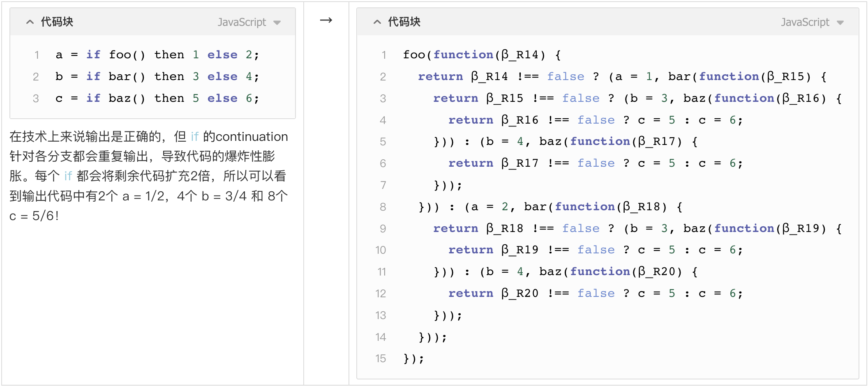868x386 pixels.
Task: Click the code line returning β_R18 !== false
Action: pyautogui.click(x=638, y=228)
